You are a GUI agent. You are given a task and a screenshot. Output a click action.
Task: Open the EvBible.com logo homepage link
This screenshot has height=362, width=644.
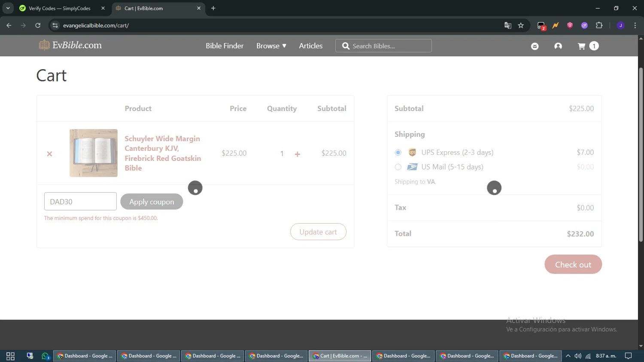(x=70, y=45)
